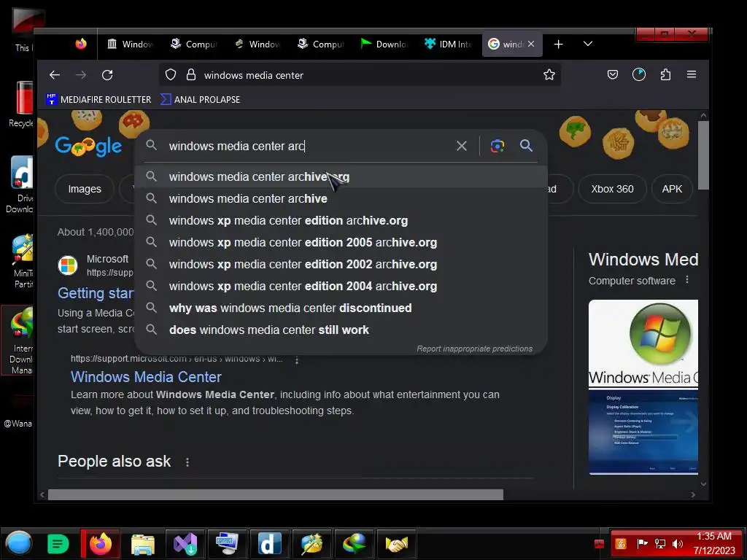The width and height of the screenshot is (747, 560).
Task: Open File Explorer folder in taskbar
Action: (x=143, y=544)
